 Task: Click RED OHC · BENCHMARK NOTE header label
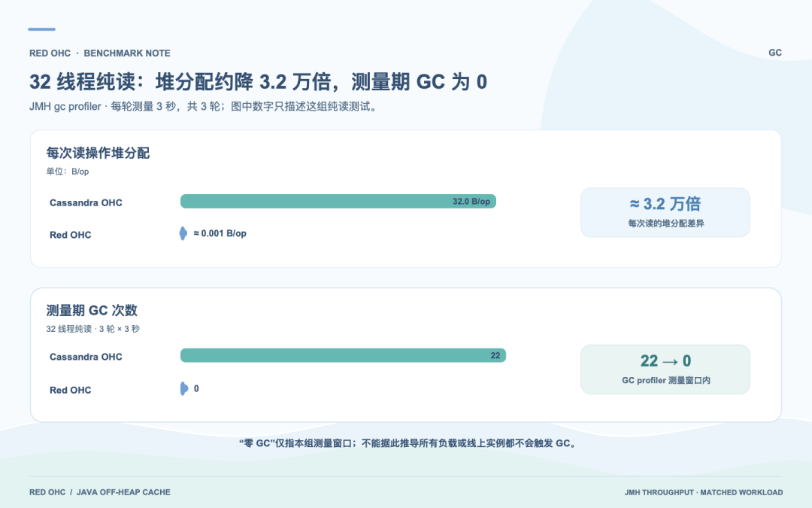pyautogui.click(x=99, y=53)
